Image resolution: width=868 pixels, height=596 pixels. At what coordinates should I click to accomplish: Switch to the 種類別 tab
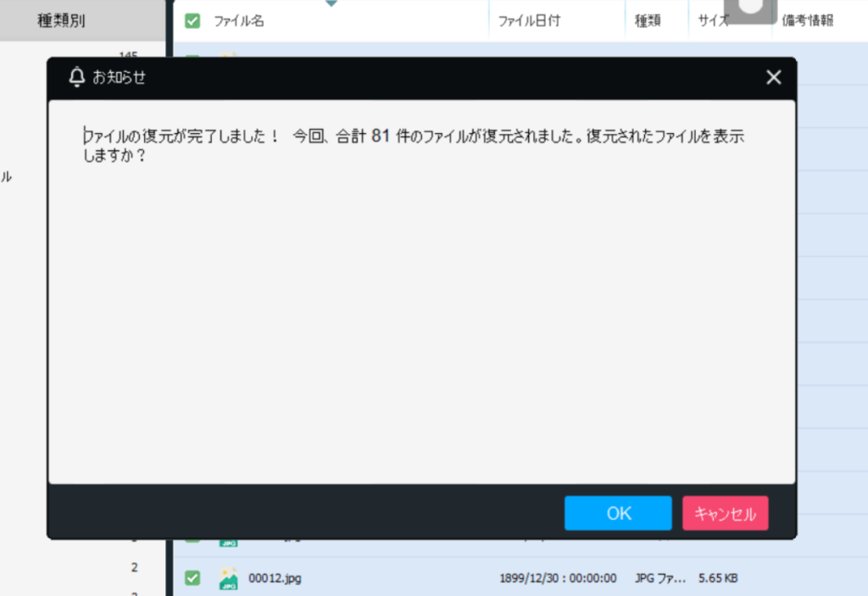[61, 21]
